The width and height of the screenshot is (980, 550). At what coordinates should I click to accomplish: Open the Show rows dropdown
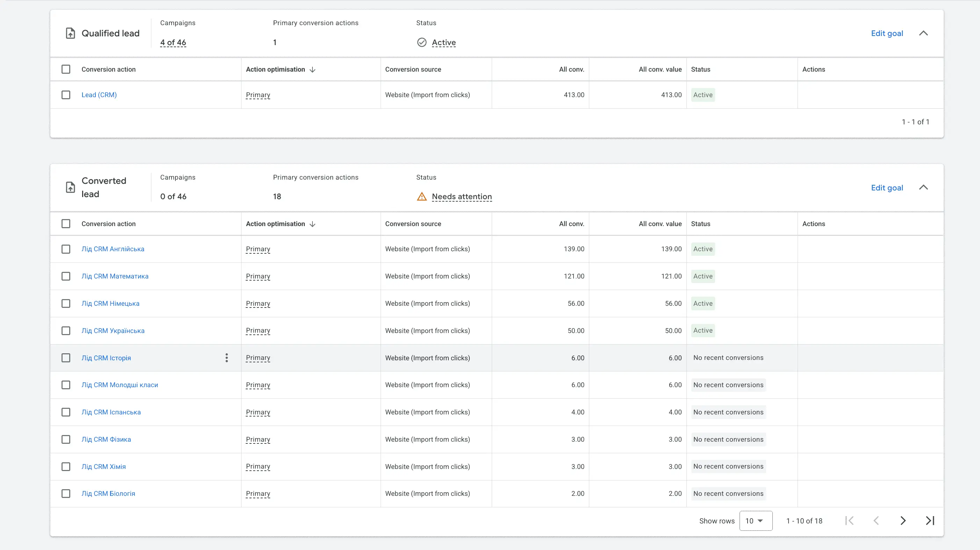(756, 521)
